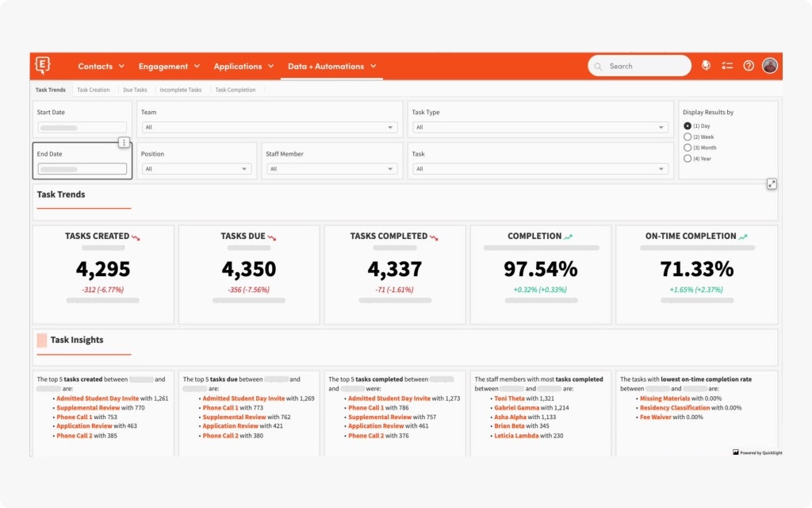812x508 pixels.
Task: Open Supplemental Review link with 770
Action: click(x=88, y=408)
